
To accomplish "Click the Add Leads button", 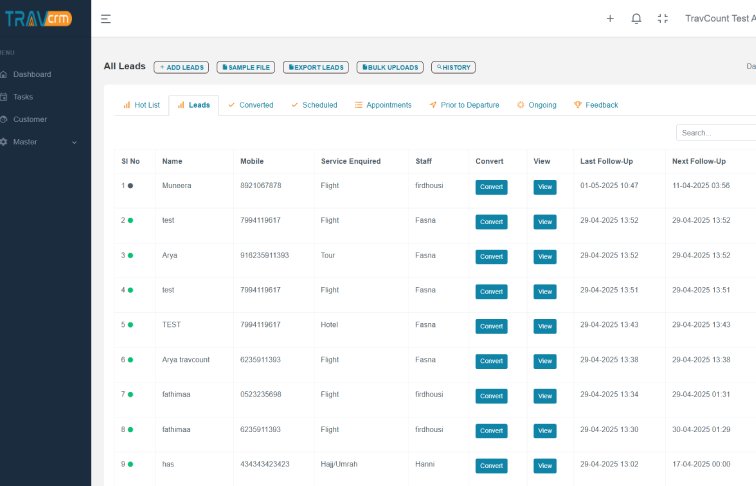I will tap(181, 67).
